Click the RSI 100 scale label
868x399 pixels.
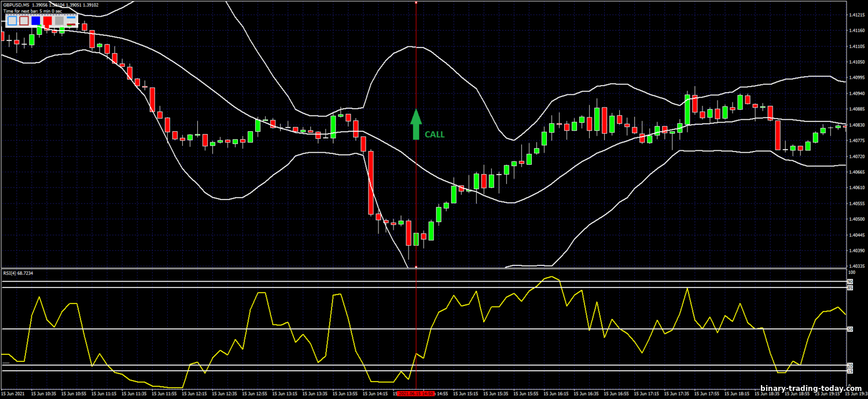[x=851, y=272]
